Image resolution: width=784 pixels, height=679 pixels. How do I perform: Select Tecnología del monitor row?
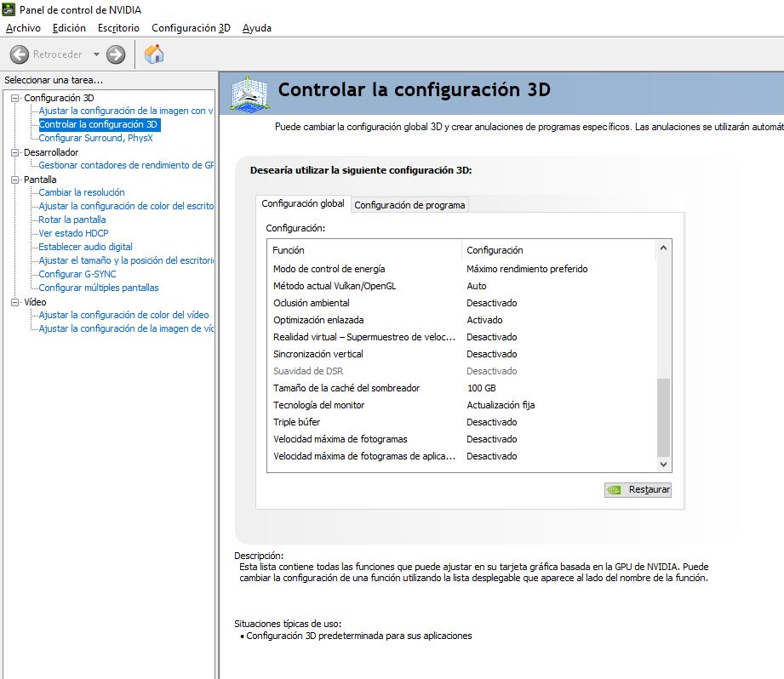(463, 405)
